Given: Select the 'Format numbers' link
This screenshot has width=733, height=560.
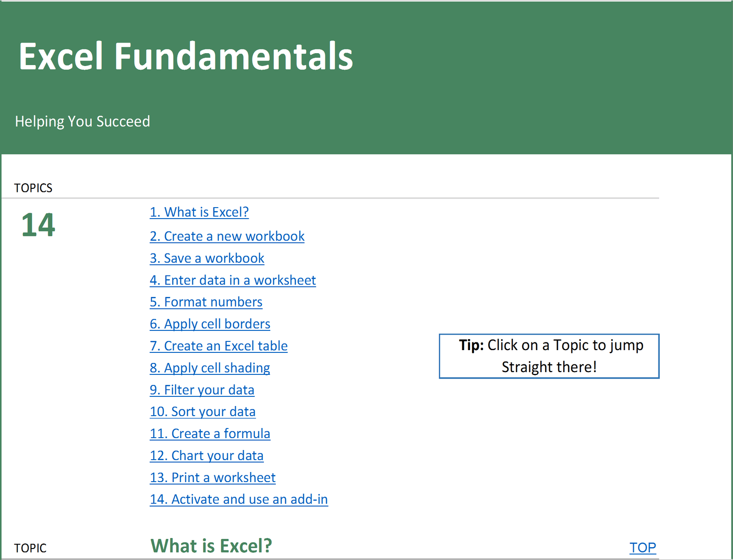Looking at the screenshot, I should (x=206, y=302).
